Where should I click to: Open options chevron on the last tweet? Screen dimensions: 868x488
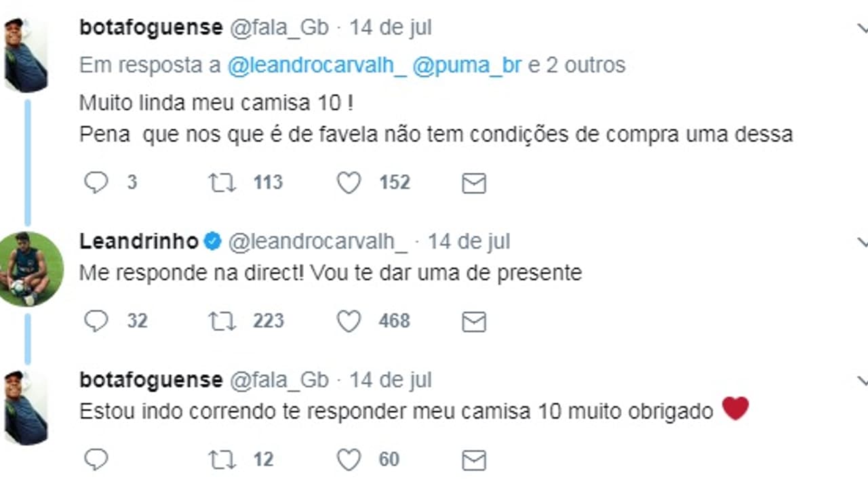(862, 380)
